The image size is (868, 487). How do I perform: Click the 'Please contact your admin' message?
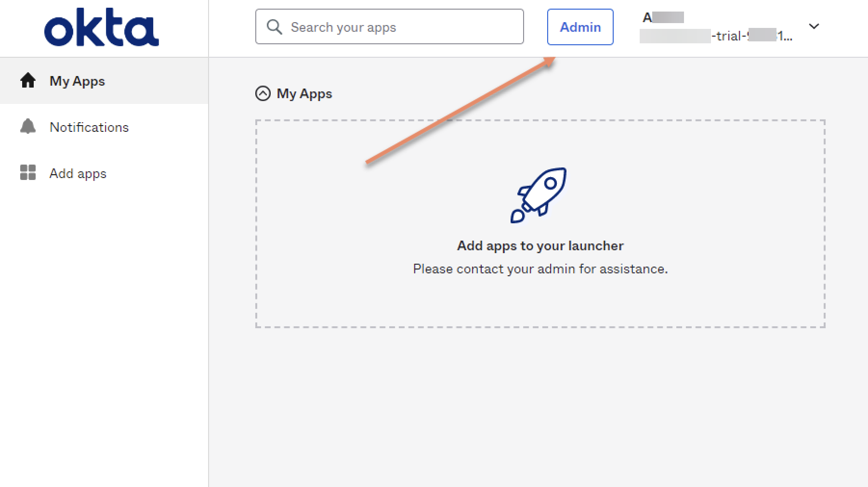pyautogui.click(x=540, y=269)
